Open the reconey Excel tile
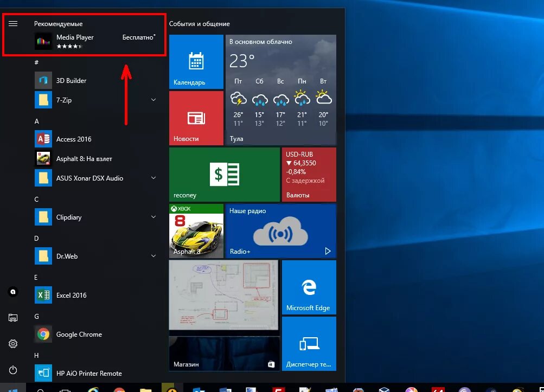This screenshot has height=392, width=544. (x=225, y=175)
